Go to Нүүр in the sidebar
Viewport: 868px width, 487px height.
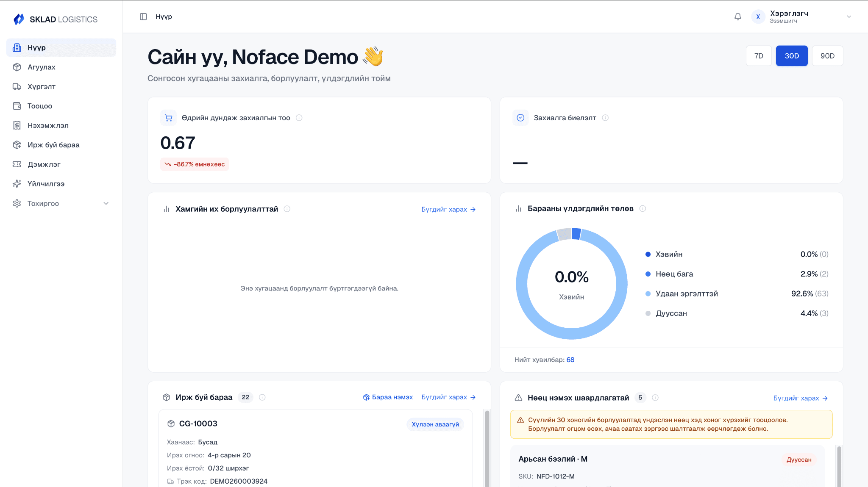(61, 47)
